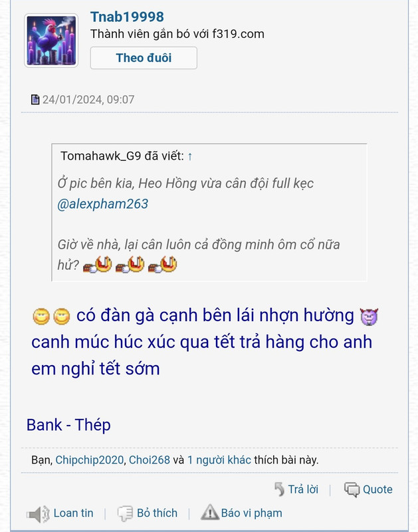Click the first smiling emoji in post
This screenshot has width=418, height=532.
(x=41, y=317)
